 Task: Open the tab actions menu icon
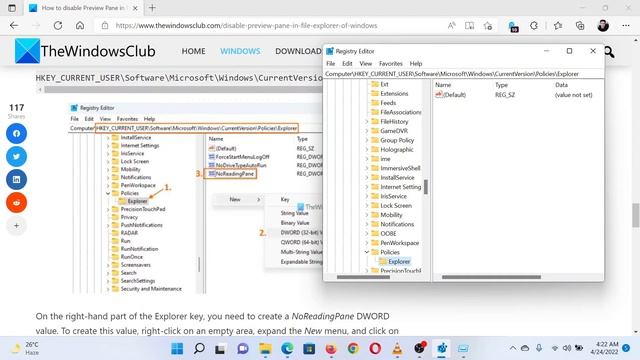(x=12, y=8)
